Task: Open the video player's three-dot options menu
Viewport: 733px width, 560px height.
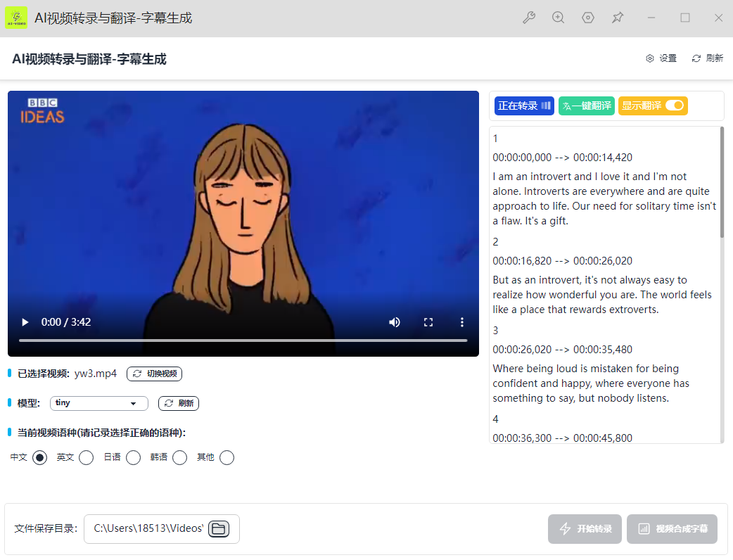Action: (x=462, y=322)
